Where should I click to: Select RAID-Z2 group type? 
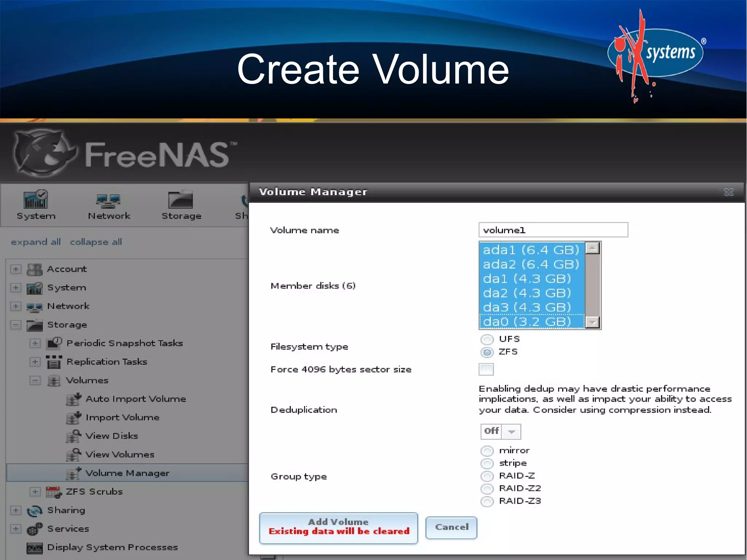(x=487, y=489)
